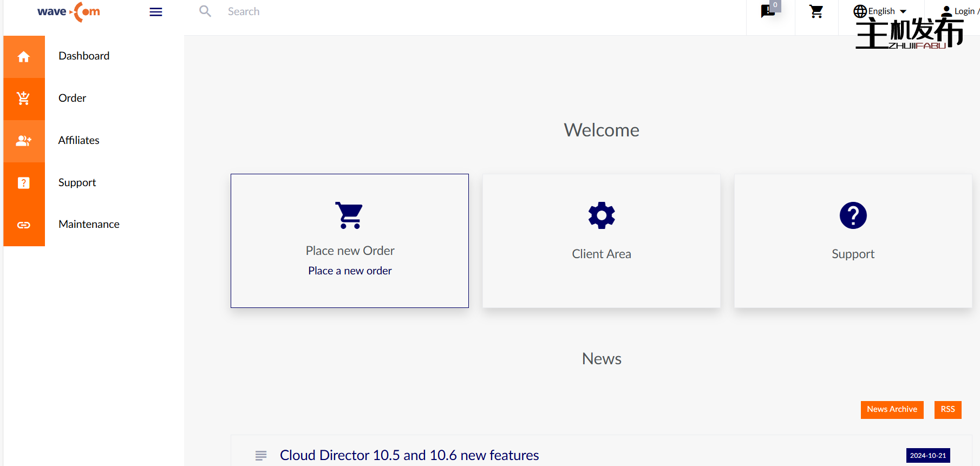Click the language globe icon

click(860, 11)
